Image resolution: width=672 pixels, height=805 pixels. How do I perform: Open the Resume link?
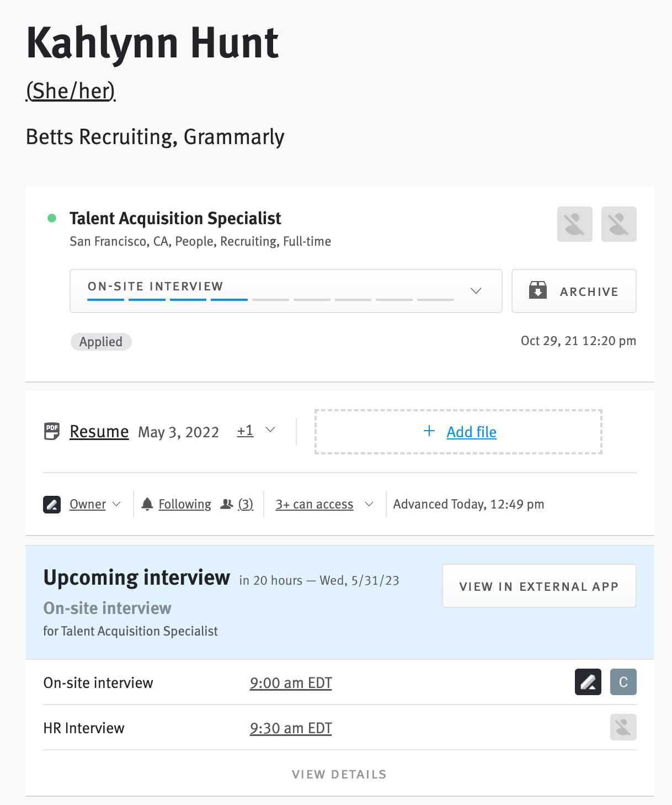pos(99,432)
